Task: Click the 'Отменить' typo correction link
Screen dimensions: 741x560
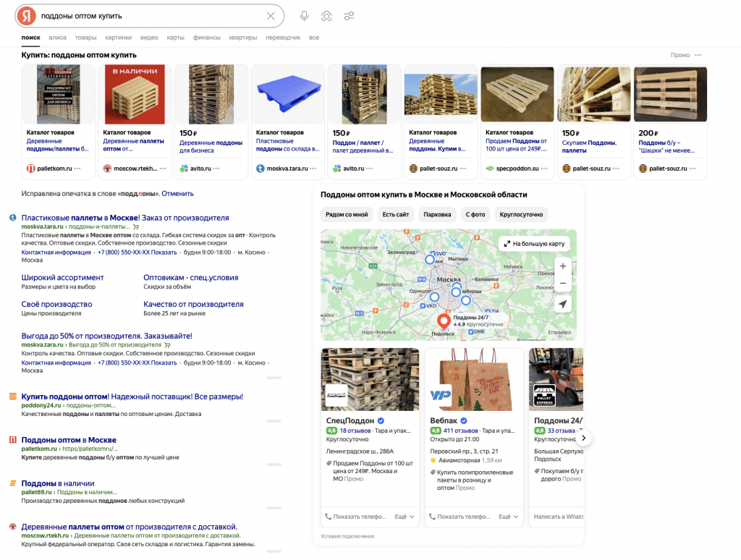Action: tap(177, 194)
